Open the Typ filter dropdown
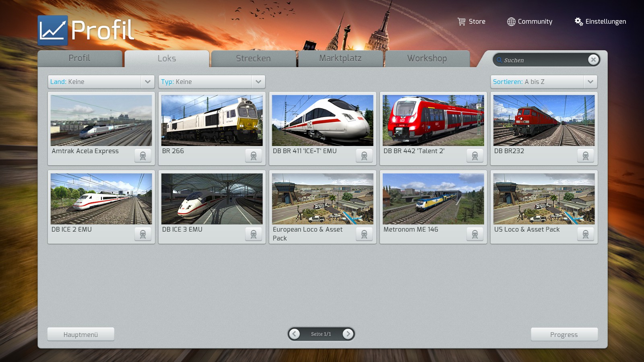Screen dimensions: 644x362 click(x=212, y=82)
